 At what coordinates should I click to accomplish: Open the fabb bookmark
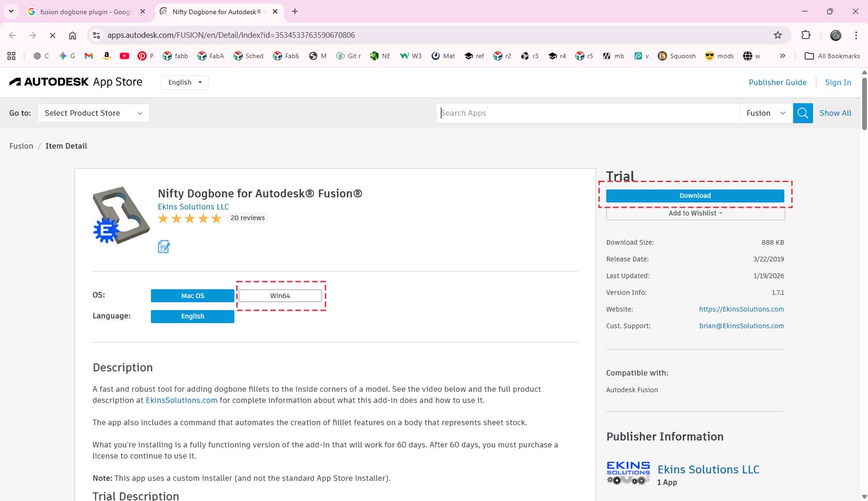(x=175, y=56)
